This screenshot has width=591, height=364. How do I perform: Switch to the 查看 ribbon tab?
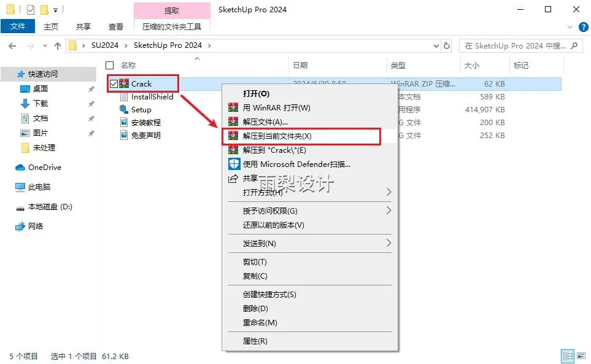(116, 27)
